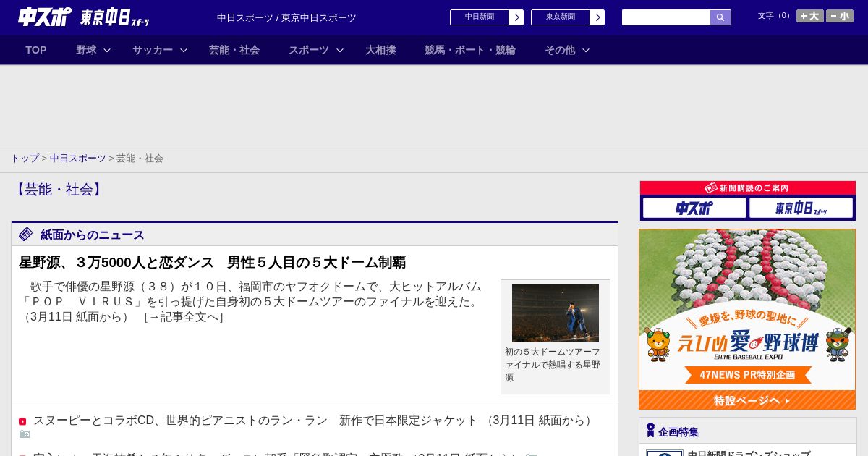
Task: Click arrow beside 東京新聞 button
Action: click(597, 17)
